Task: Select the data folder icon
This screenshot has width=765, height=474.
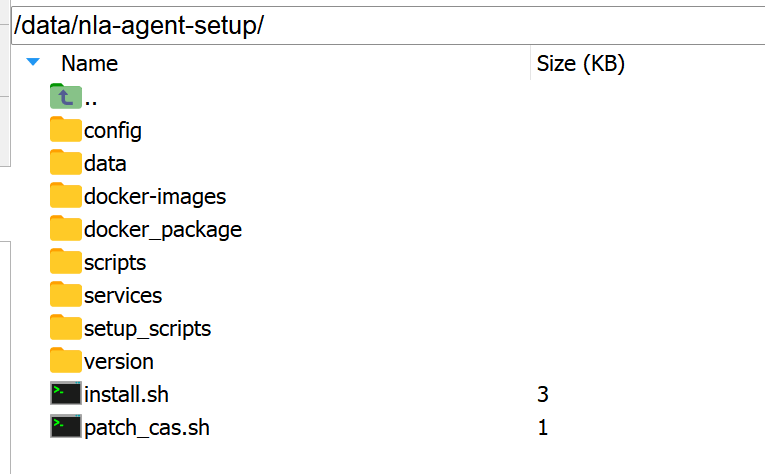Action: tap(65, 162)
